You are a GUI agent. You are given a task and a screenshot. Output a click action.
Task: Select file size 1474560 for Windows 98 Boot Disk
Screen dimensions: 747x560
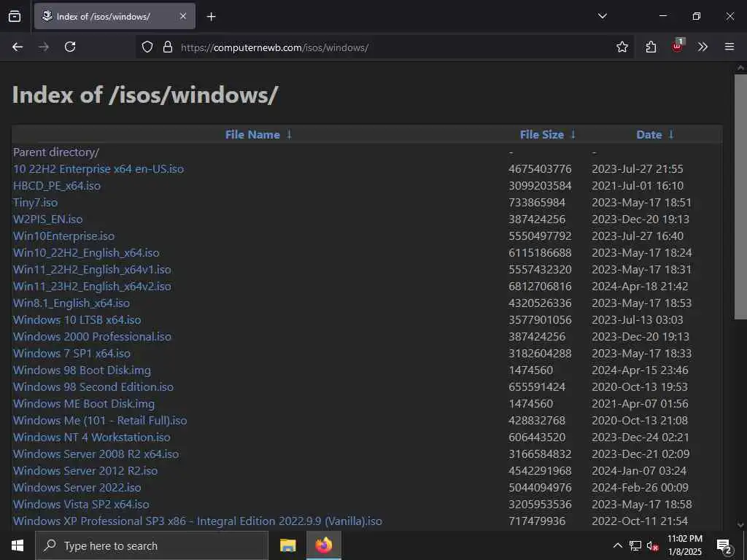(531, 370)
